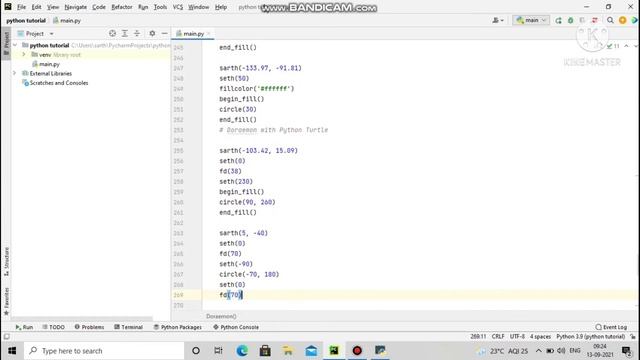The width and height of the screenshot is (640, 360).
Task: Open the Edit menu
Action: point(36,7)
